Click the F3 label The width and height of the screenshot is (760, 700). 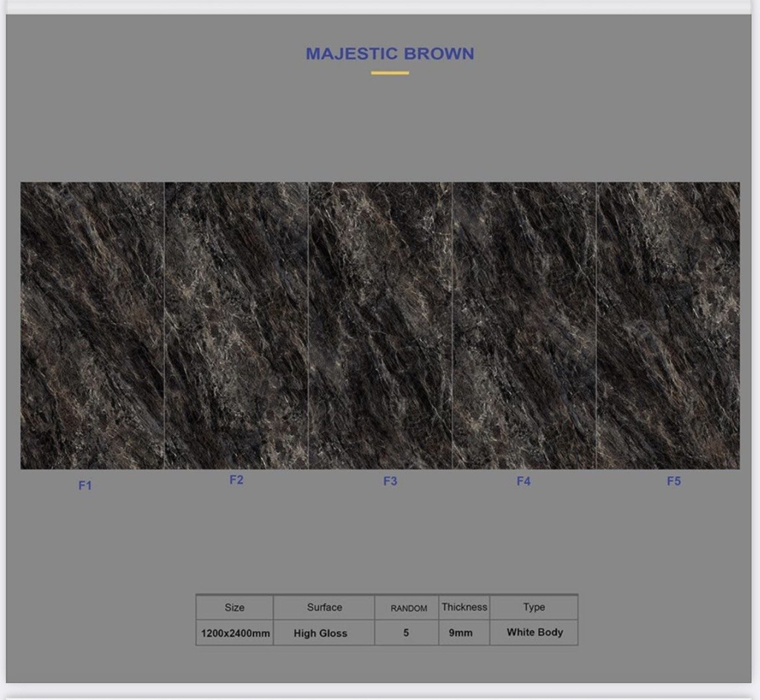pos(390,481)
